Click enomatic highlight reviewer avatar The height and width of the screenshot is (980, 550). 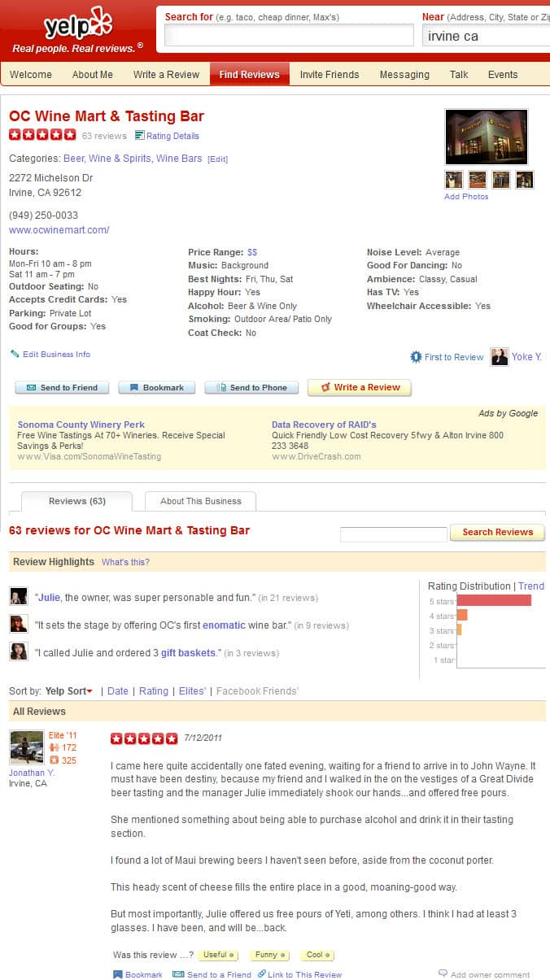point(19,624)
